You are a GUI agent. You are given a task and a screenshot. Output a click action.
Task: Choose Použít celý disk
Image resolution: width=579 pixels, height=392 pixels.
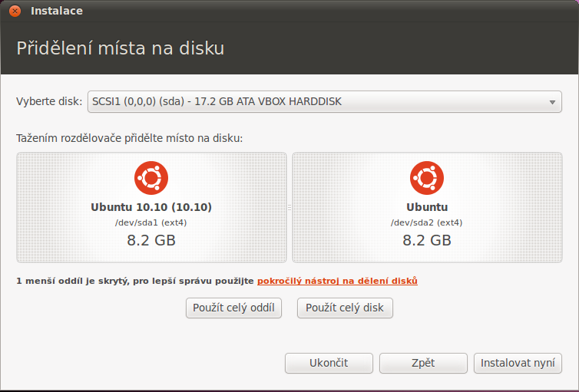point(345,308)
